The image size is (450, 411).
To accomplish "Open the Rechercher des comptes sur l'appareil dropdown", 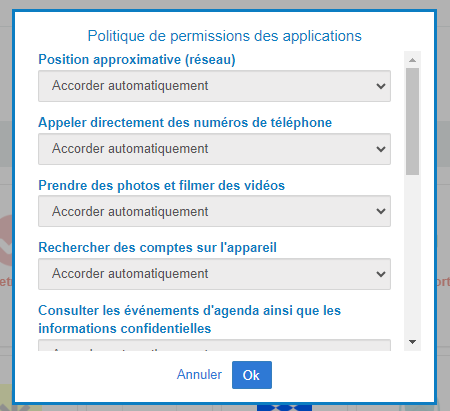I will point(214,274).
